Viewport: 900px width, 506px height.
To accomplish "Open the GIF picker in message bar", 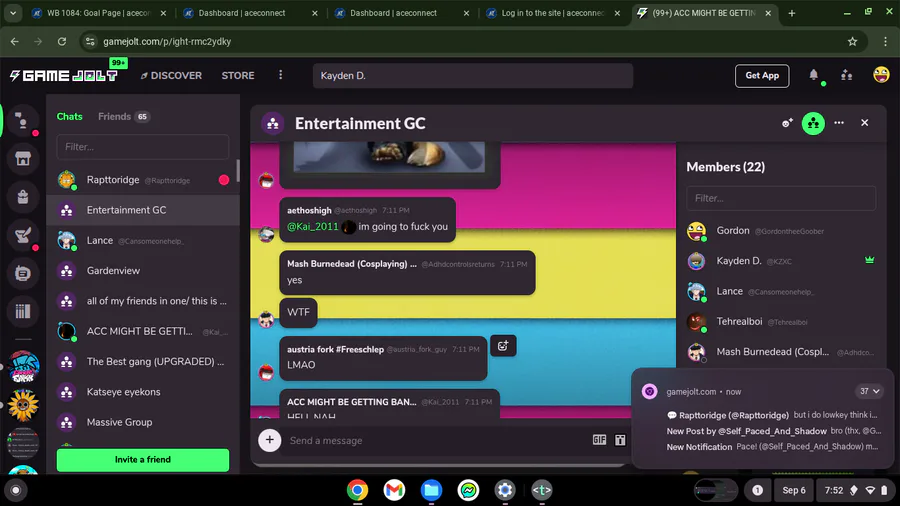I will pyautogui.click(x=599, y=439).
